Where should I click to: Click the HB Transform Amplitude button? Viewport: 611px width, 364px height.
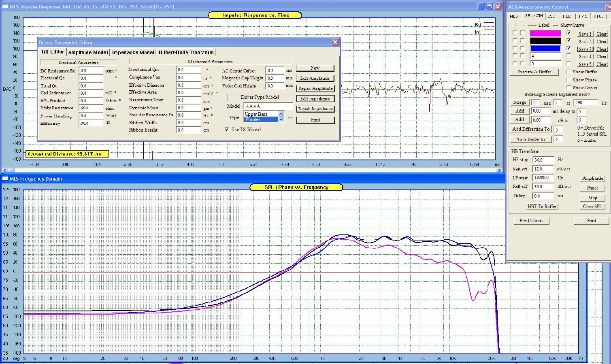coord(593,179)
